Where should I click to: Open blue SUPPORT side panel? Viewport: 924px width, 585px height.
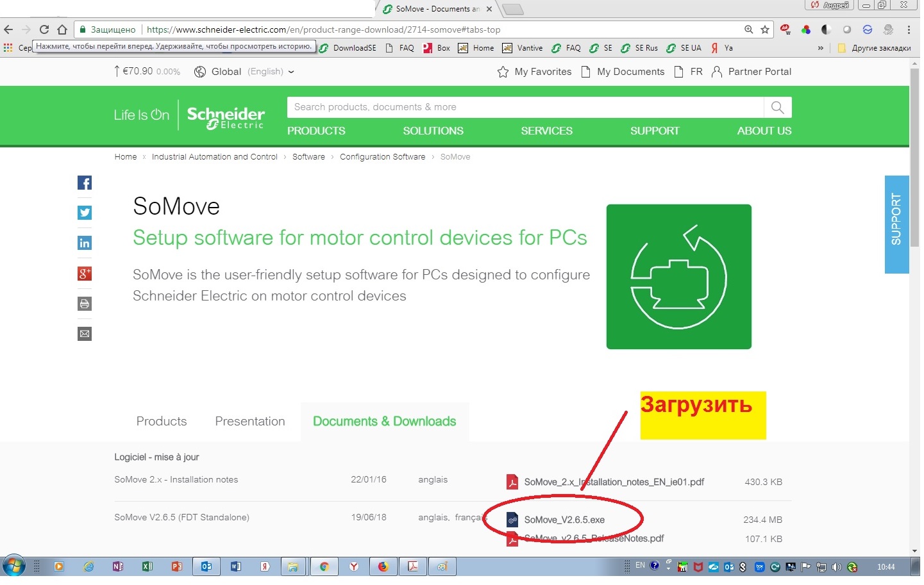(x=896, y=224)
